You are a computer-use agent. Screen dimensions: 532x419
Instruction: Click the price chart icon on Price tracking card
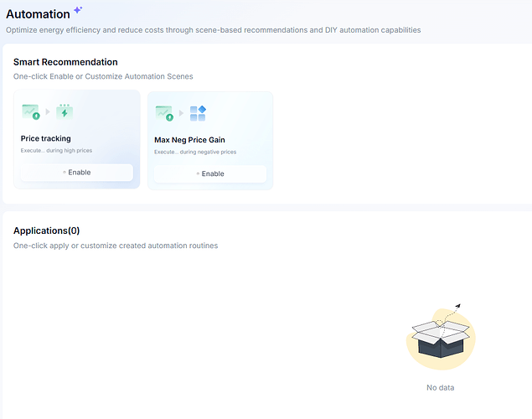[x=31, y=111]
